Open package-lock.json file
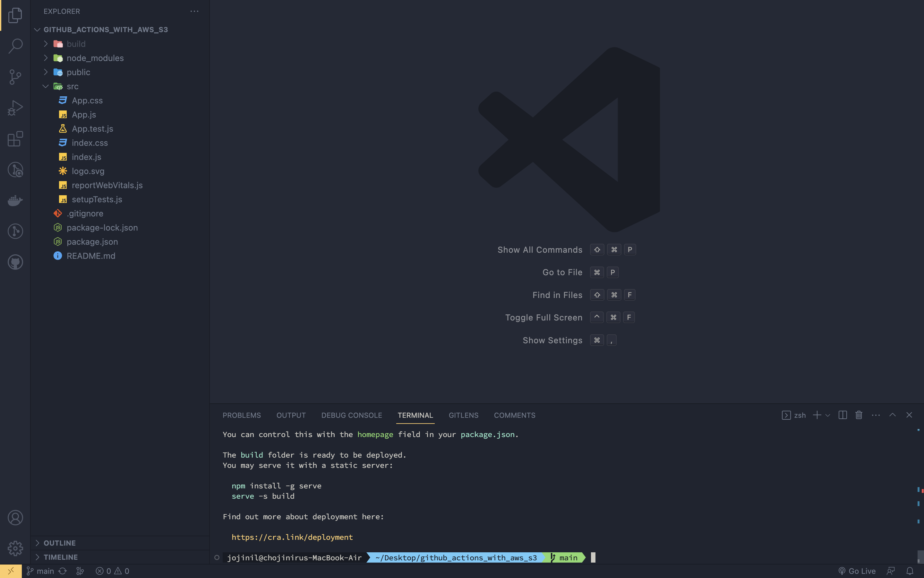The height and width of the screenshot is (578, 924). [120, 228]
